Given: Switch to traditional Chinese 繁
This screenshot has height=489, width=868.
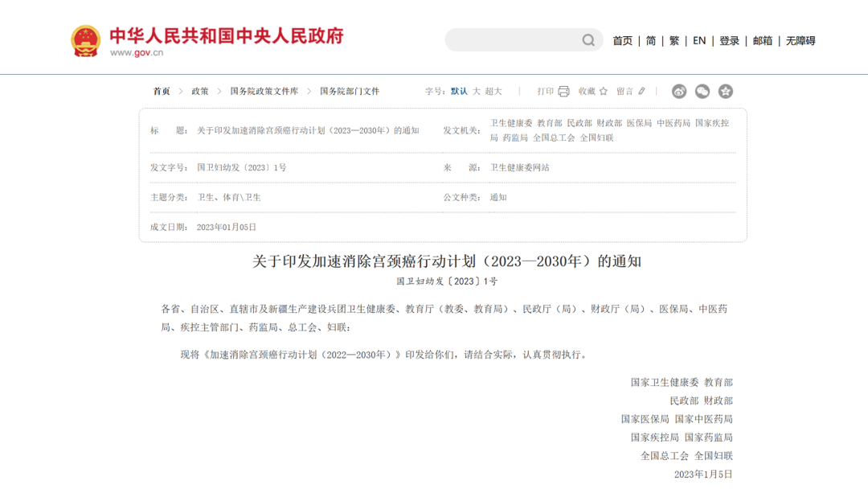Looking at the screenshot, I should click(x=674, y=41).
